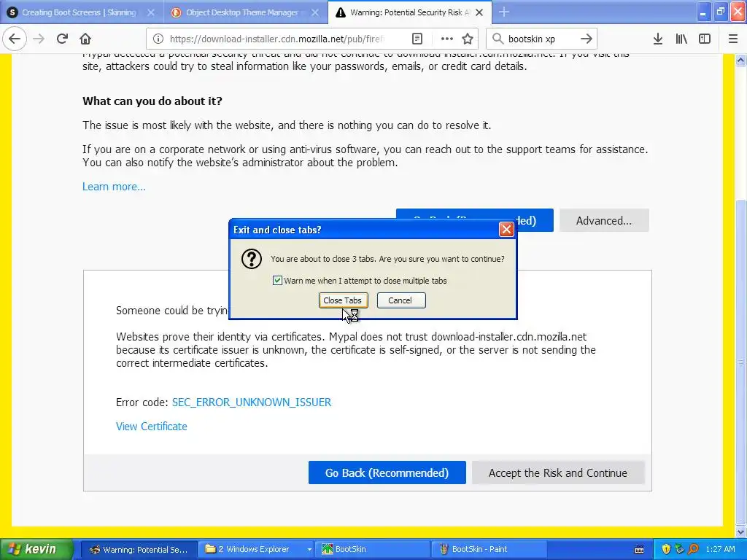747x560 pixels.
Task: Open Page actions three-dot menu
Action: pos(446,39)
